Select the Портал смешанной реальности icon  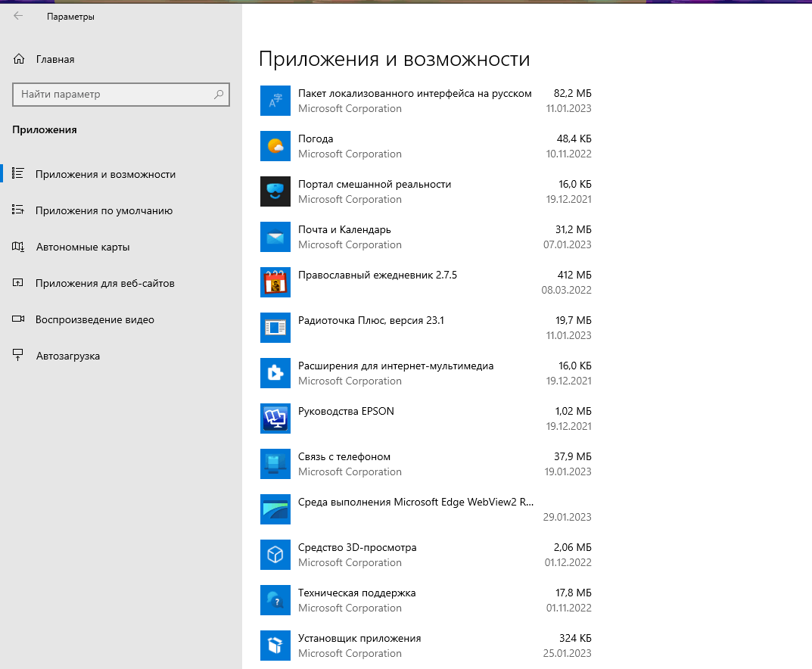(275, 191)
